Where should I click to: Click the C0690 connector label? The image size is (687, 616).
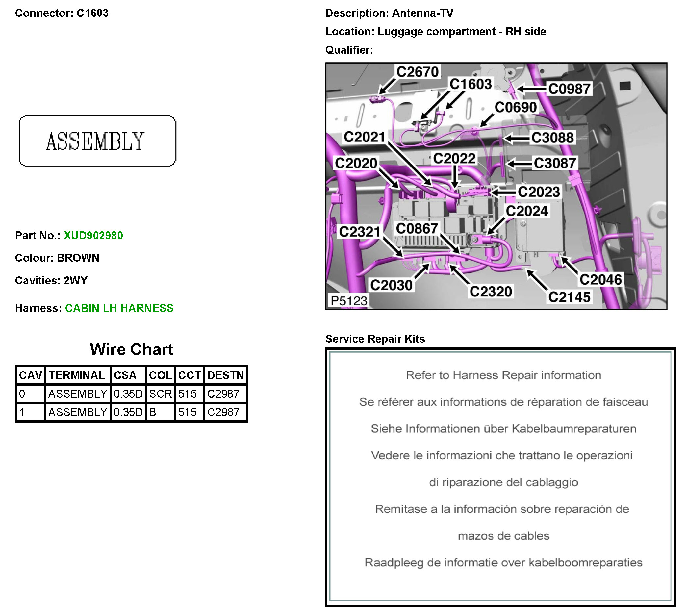[x=516, y=108]
